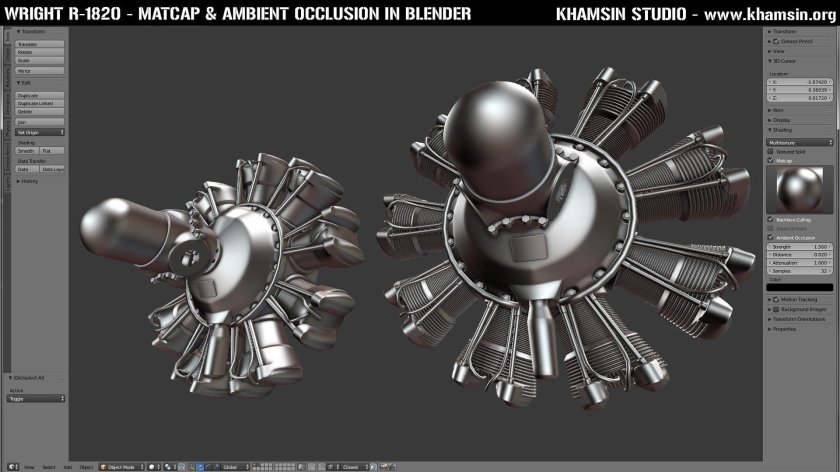Click the matcap sphere preview thumbnail
This screenshot has height=472, width=840.
(x=799, y=189)
